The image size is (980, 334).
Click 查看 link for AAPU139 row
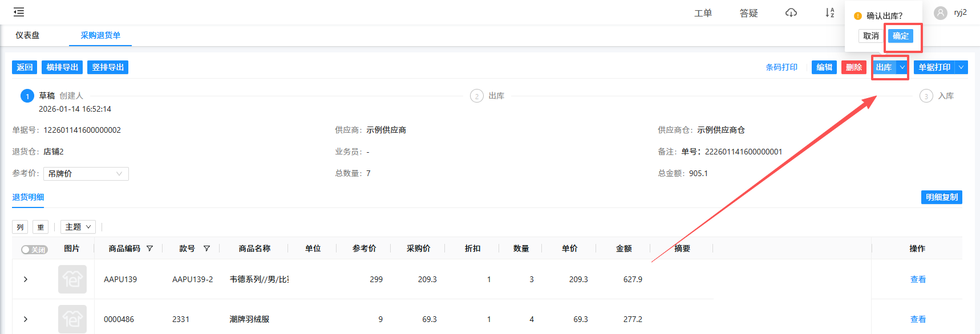tap(918, 279)
